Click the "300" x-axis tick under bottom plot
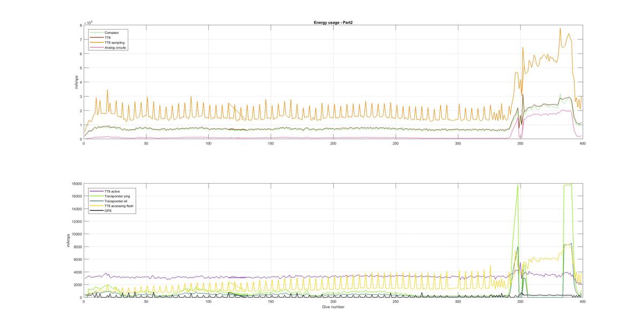This screenshot has height=334, width=644. (x=458, y=302)
